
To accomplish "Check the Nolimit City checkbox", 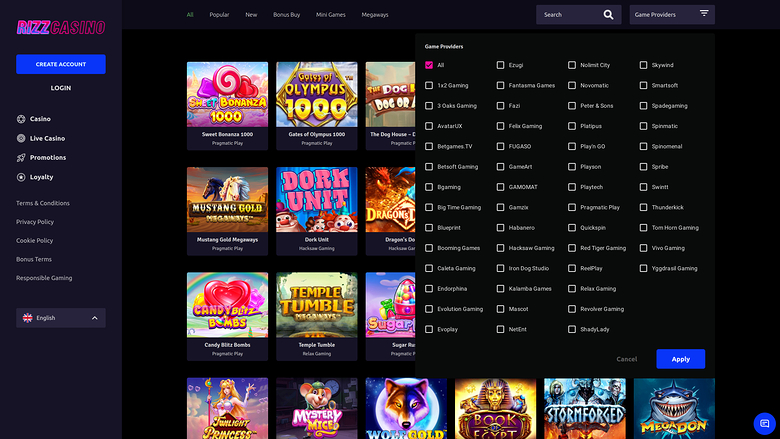I will coord(572,65).
